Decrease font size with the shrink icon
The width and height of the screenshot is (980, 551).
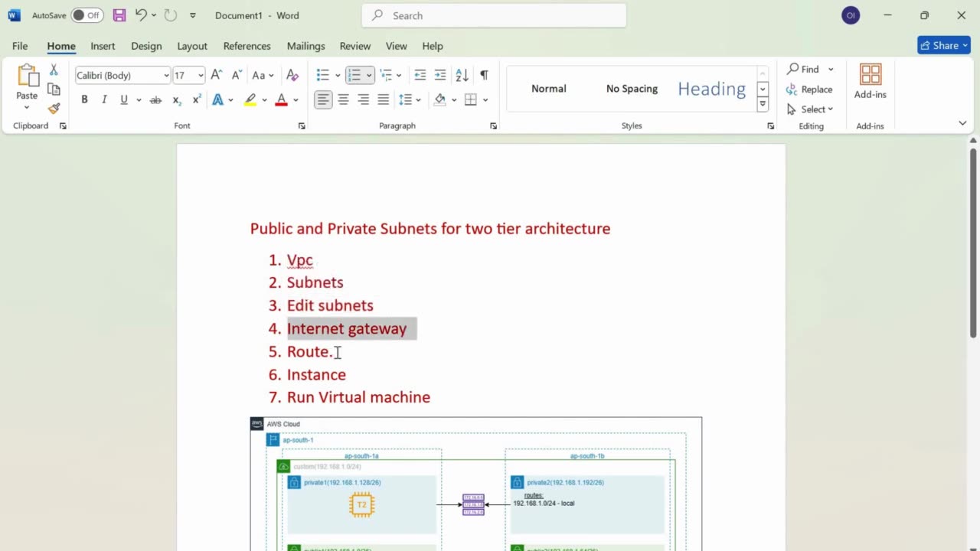(x=236, y=75)
